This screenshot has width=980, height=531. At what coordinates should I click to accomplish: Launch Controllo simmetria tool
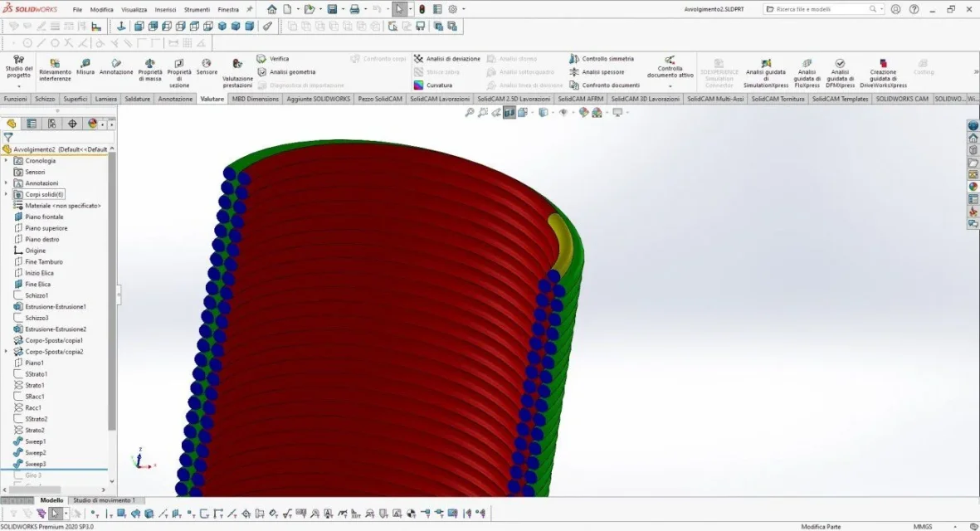point(602,59)
